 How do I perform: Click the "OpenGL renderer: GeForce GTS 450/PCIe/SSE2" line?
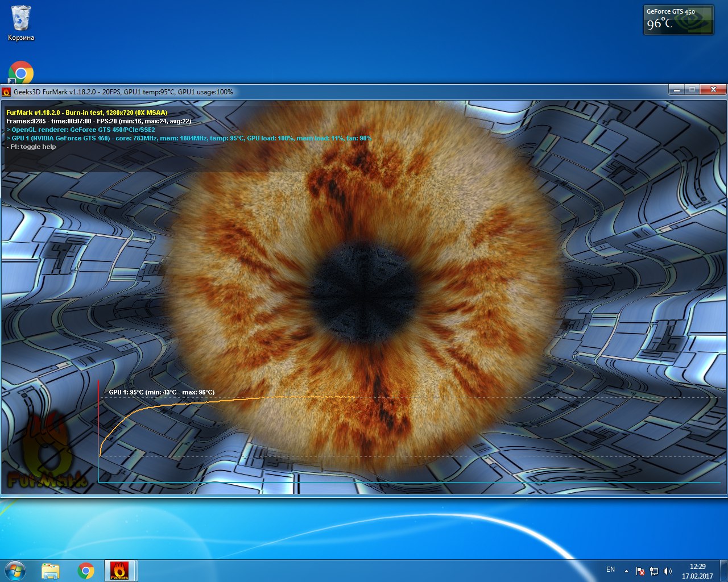[81, 130]
